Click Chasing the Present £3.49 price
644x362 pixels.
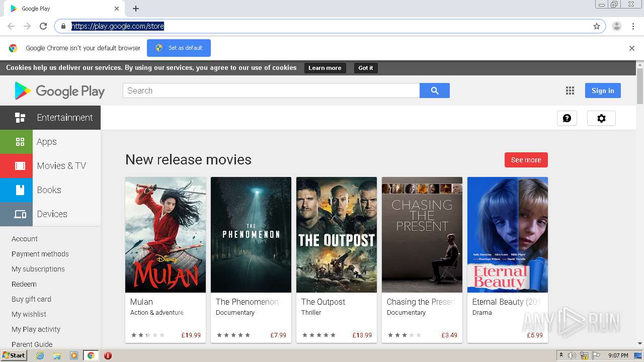[449, 335]
